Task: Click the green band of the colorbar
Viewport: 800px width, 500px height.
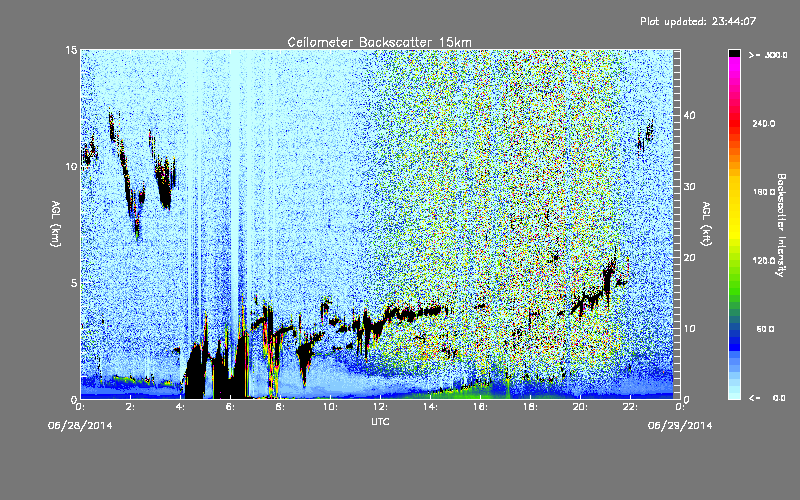Action: coord(734,286)
